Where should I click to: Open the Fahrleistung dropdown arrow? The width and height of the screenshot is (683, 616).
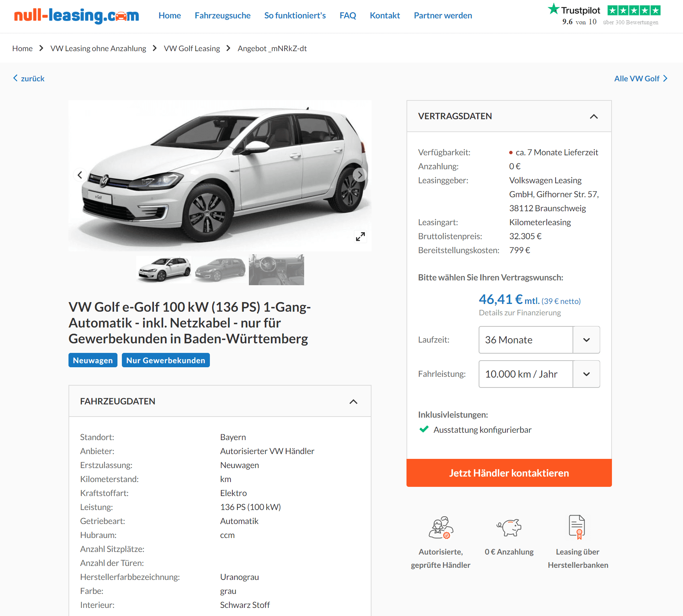coord(587,374)
